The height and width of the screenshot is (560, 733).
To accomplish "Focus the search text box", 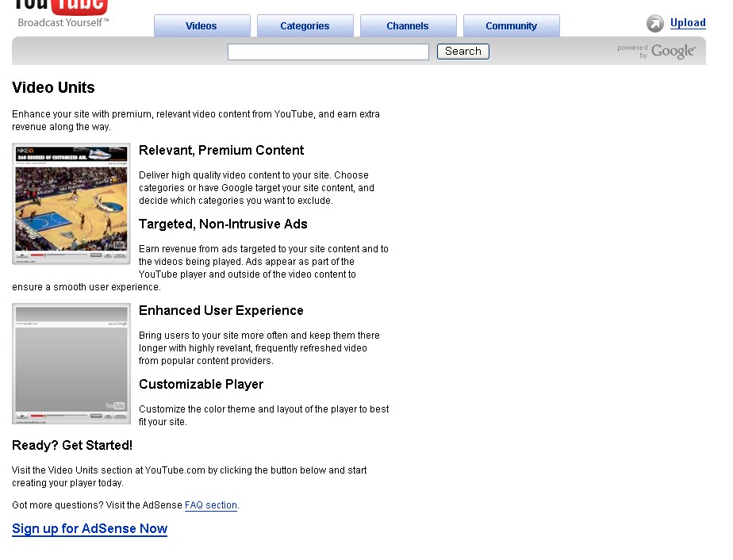I will point(328,52).
